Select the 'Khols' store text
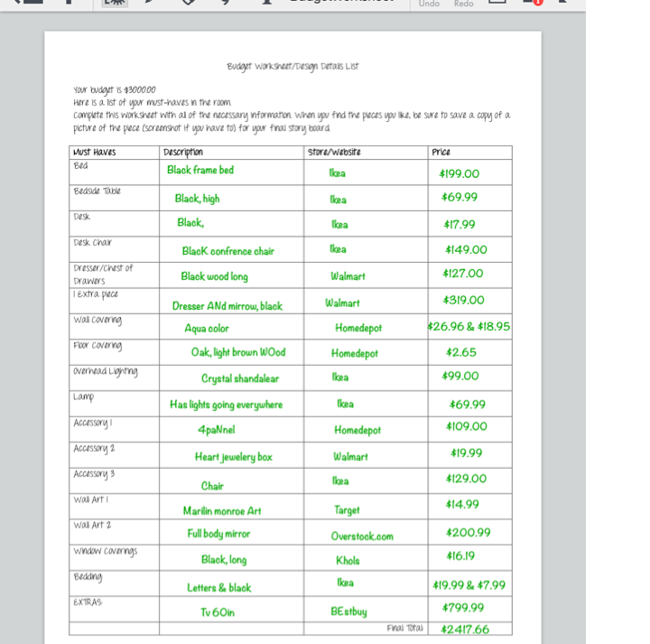 click(x=348, y=560)
